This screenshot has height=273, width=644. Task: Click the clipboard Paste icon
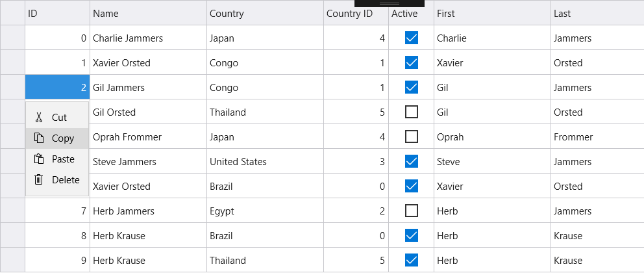39,159
